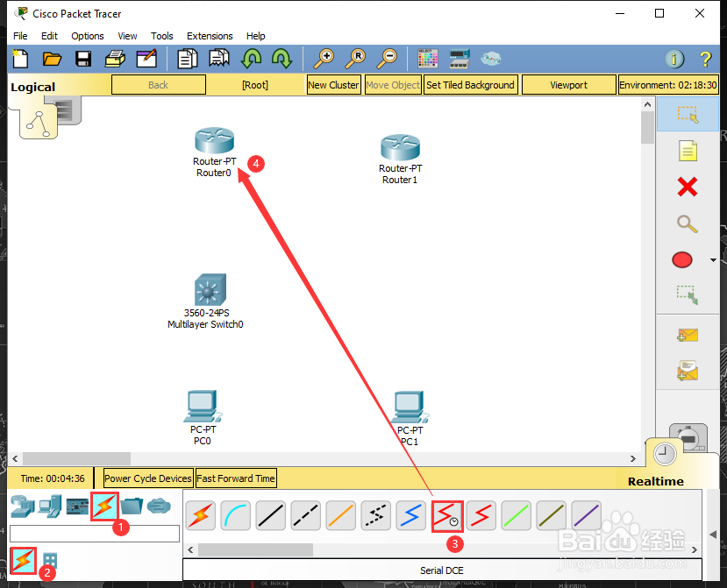Open the Help menu

255,36
